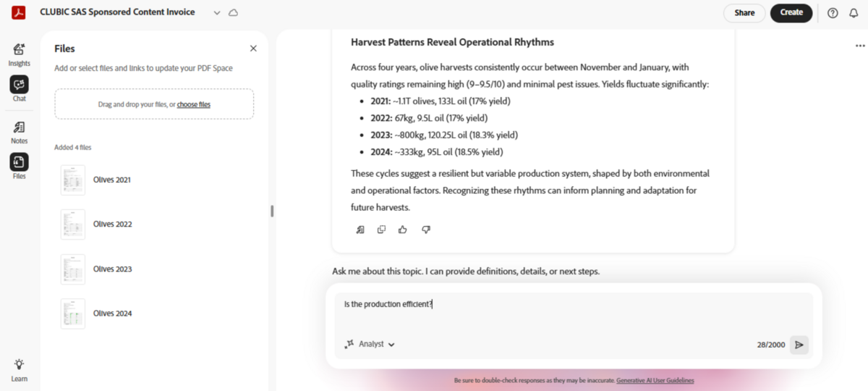Viewport: 868px width, 391px height.
Task: Open the Analyst mode dropdown
Action: (x=370, y=345)
